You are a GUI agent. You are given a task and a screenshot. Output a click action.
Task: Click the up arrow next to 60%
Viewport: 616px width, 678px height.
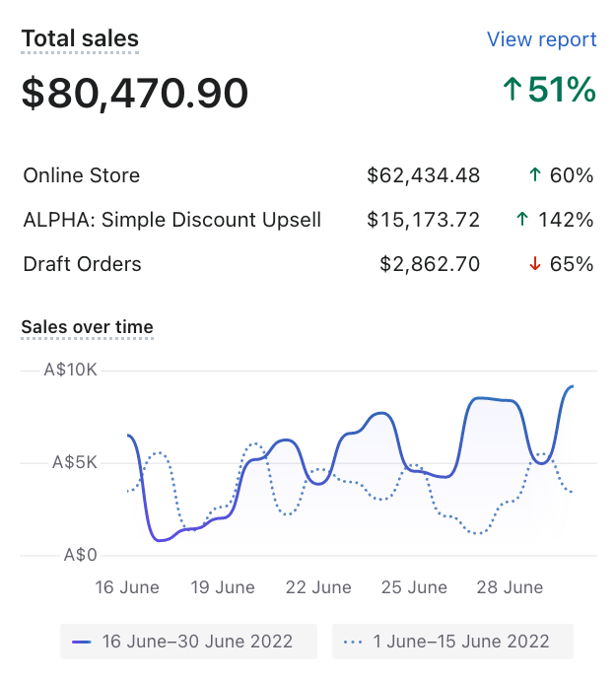(535, 176)
